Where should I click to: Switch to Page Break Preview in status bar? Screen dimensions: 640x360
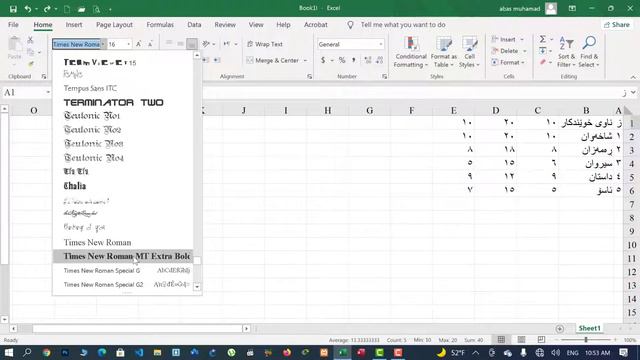(541, 340)
